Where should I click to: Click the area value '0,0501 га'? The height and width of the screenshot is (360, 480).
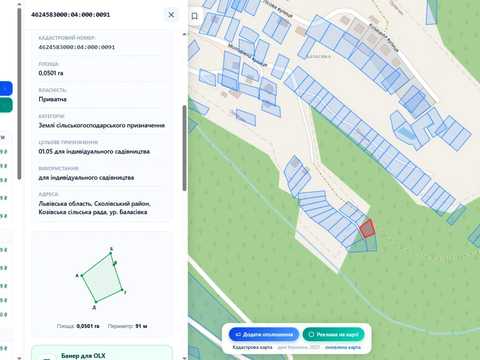pyautogui.click(x=51, y=73)
